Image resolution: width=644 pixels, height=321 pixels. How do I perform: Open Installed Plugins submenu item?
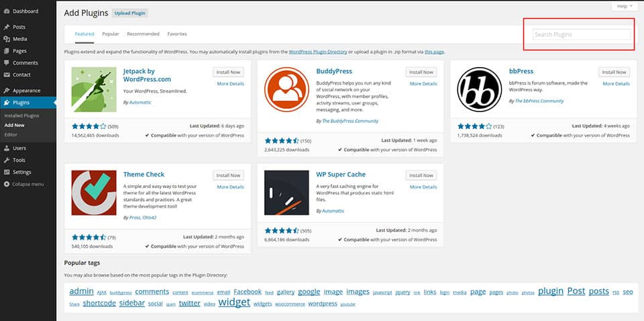tap(21, 116)
